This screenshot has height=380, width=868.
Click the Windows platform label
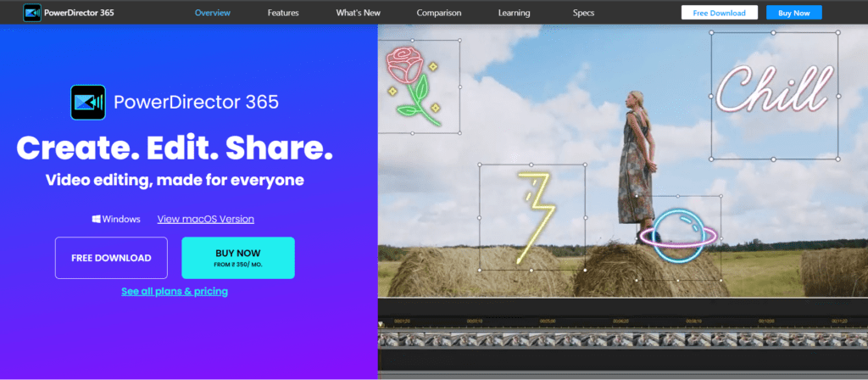(x=121, y=220)
